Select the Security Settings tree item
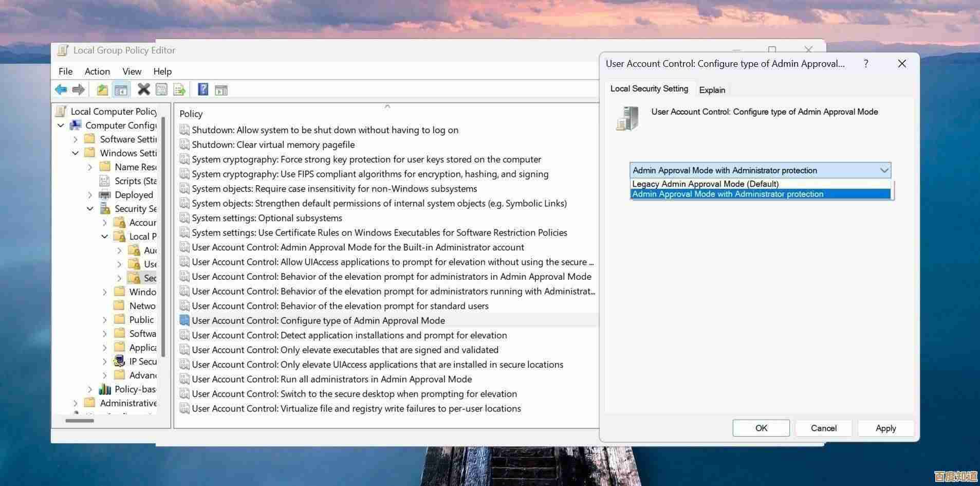The height and width of the screenshot is (486, 980). [136, 208]
